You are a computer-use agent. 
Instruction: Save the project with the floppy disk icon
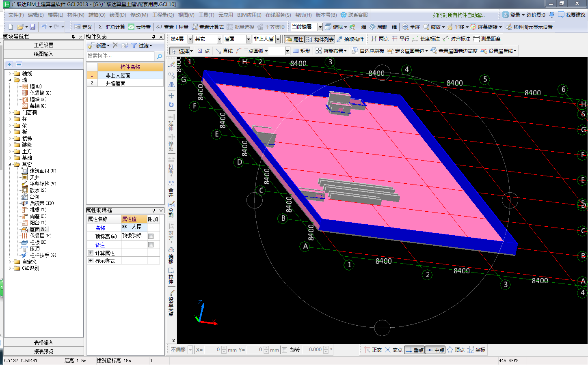(32, 27)
